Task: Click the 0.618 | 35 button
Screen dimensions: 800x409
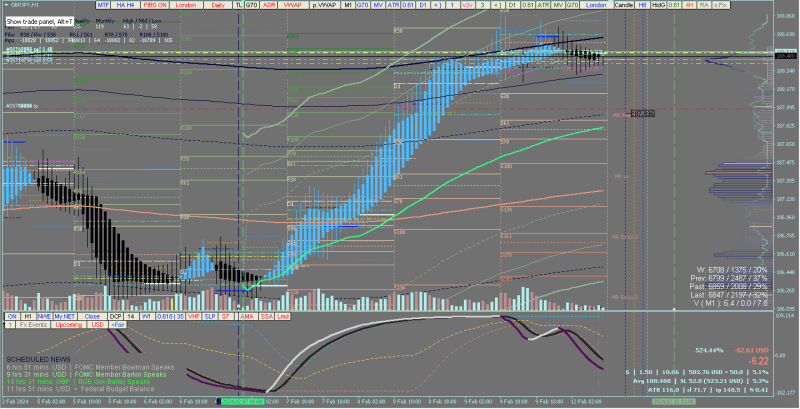Action: click(170, 317)
